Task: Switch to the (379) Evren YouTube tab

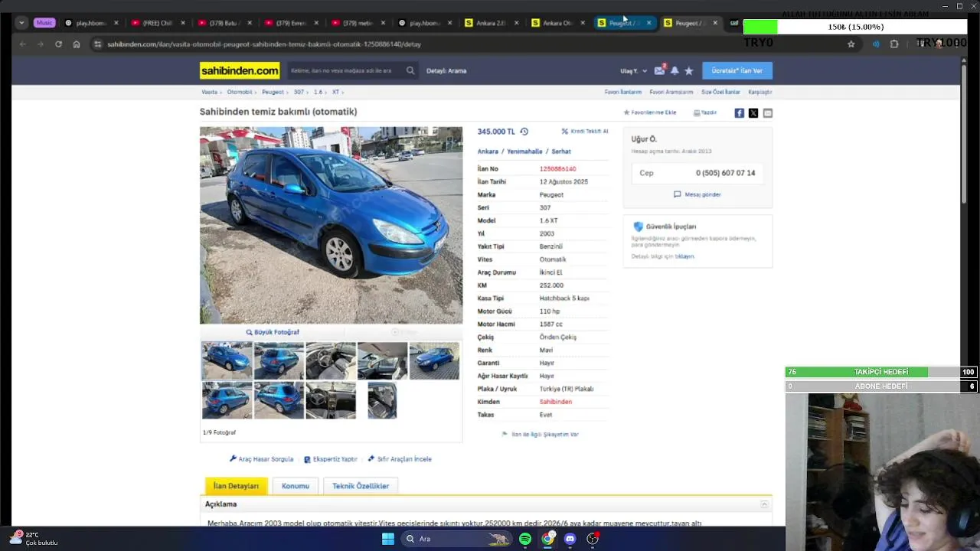Action: 291,23
